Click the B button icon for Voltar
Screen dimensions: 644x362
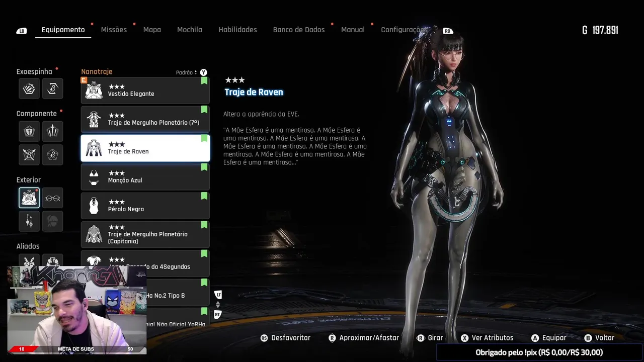(x=588, y=338)
